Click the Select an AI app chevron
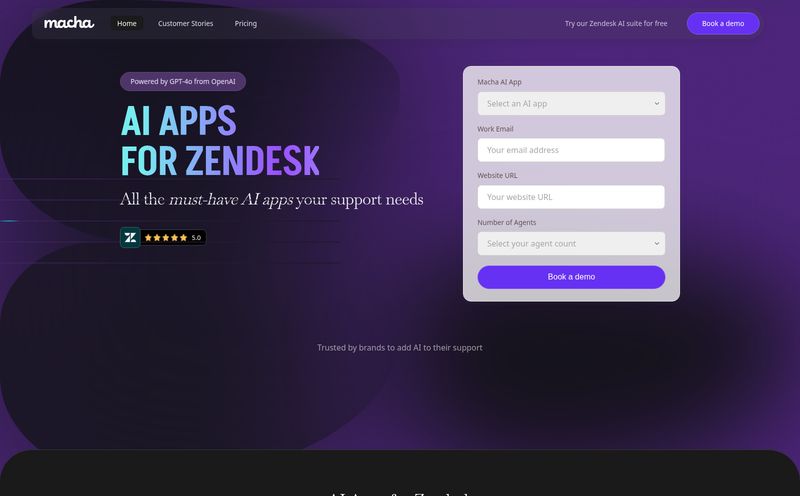The height and width of the screenshot is (496, 800). click(657, 104)
